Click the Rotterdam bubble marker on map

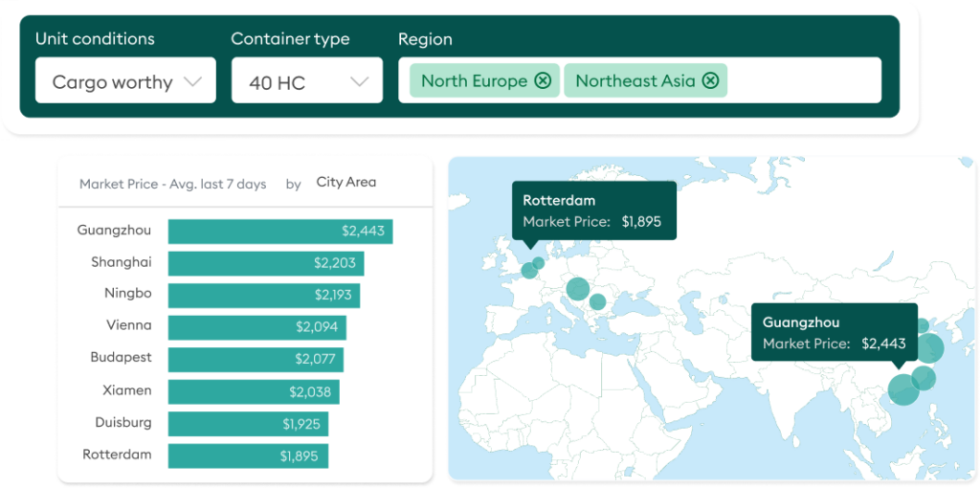[x=529, y=271]
